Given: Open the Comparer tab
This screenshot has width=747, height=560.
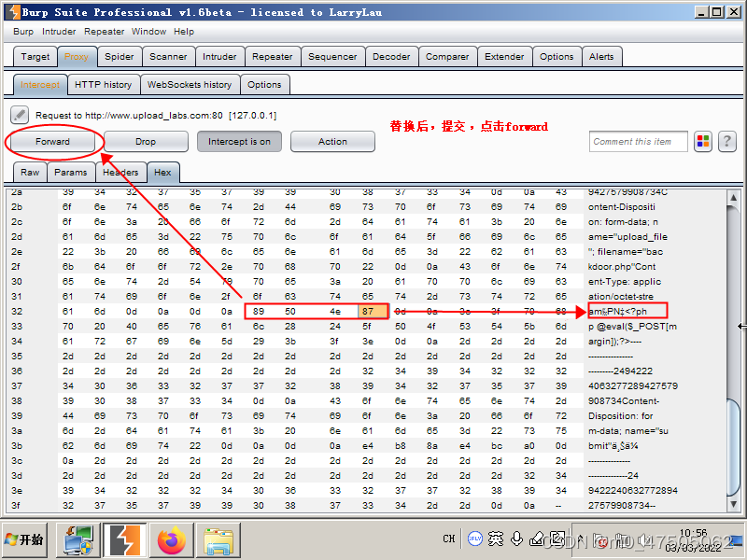Looking at the screenshot, I should pyautogui.click(x=447, y=57).
